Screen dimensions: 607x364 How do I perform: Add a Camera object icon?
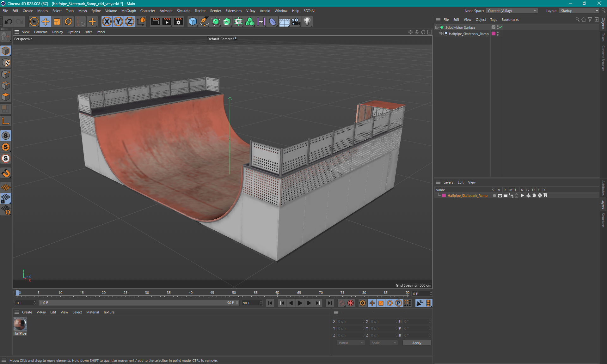tap(296, 21)
